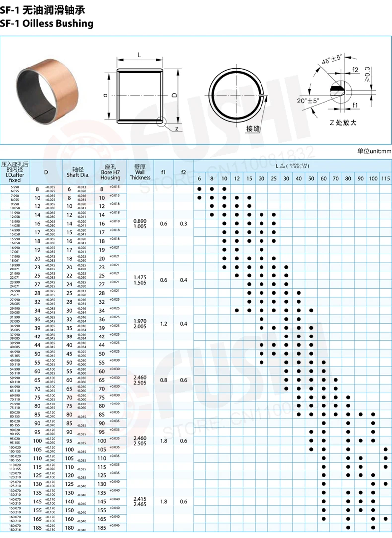Click the 'SF-1 Oilless Bushing' heading
Viewport: 392px width, 538px height.
47,24
